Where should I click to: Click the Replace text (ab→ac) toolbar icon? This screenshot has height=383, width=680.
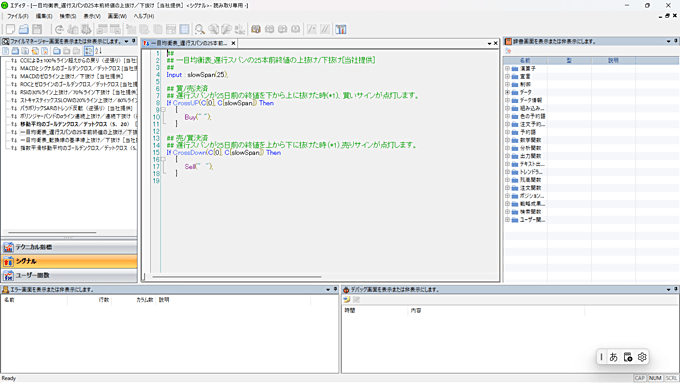coord(239,29)
